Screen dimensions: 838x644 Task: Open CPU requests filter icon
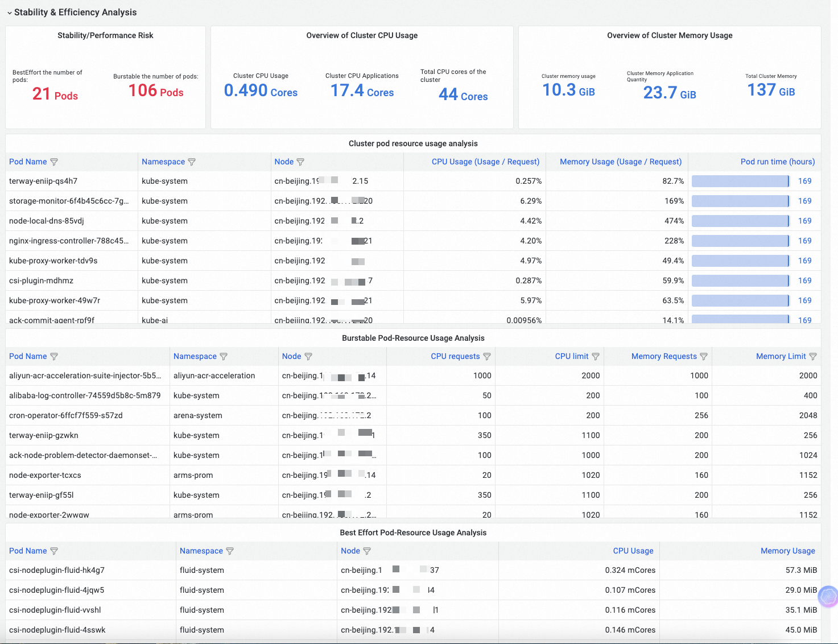487,357
